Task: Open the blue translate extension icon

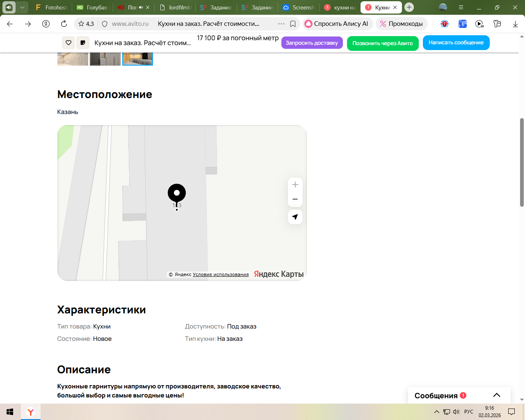Action: (x=462, y=24)
